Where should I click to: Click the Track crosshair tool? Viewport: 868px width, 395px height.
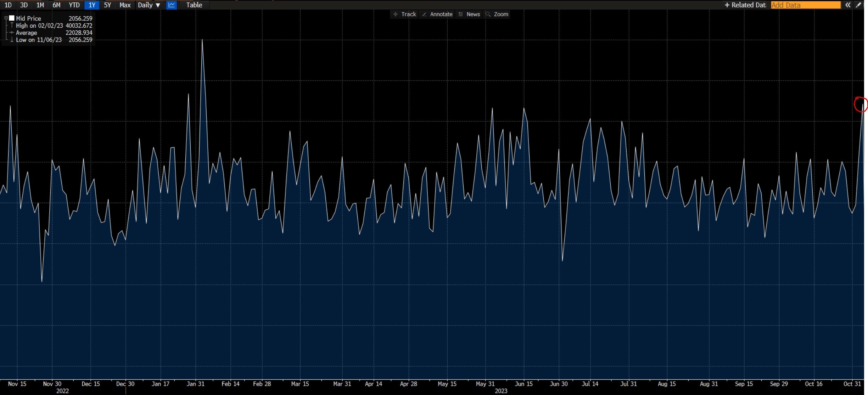pos(404,14)
